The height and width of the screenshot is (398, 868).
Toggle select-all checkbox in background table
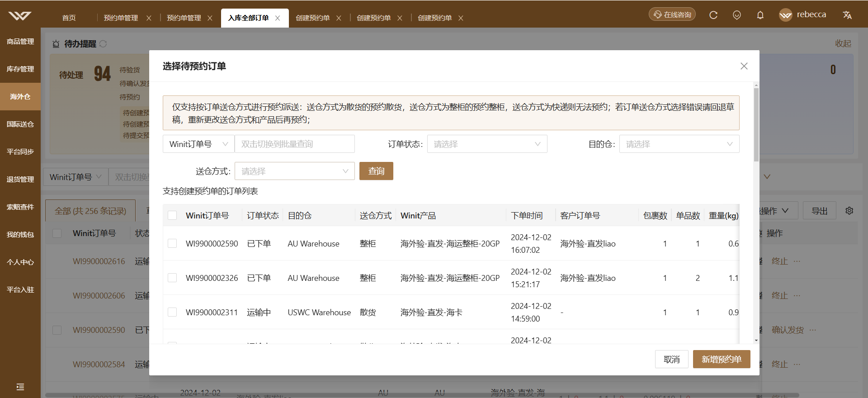click(57, 233)
